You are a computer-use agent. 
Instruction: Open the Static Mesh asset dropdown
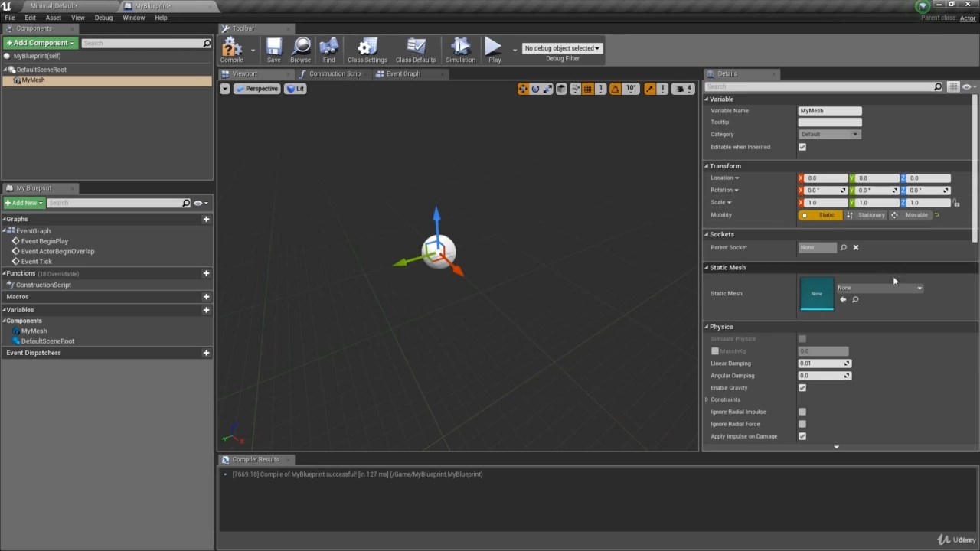pyautogui.click(x=880, y=288)
